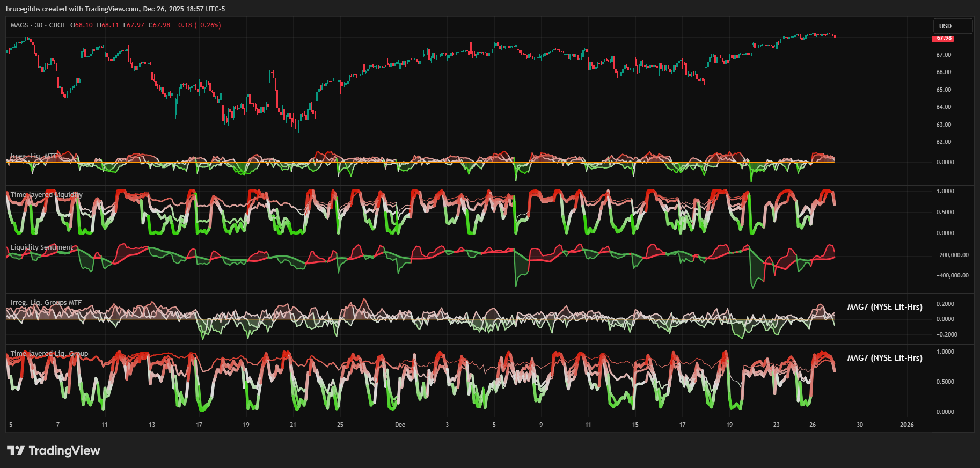This screenshot has width=980, height=468.
Task: Select the Irreg. Liq. Groups MTF label
Action: [x=46, y=303]
